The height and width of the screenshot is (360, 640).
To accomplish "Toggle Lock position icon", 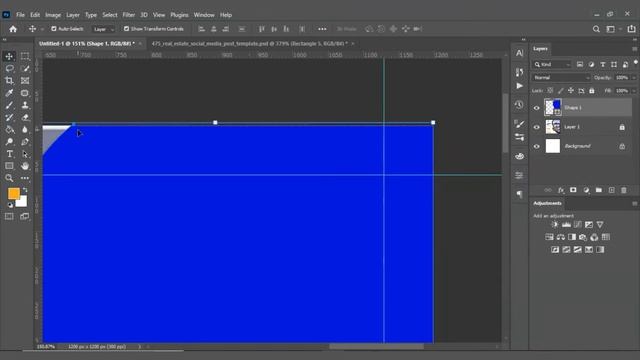I will pos(571,91).
